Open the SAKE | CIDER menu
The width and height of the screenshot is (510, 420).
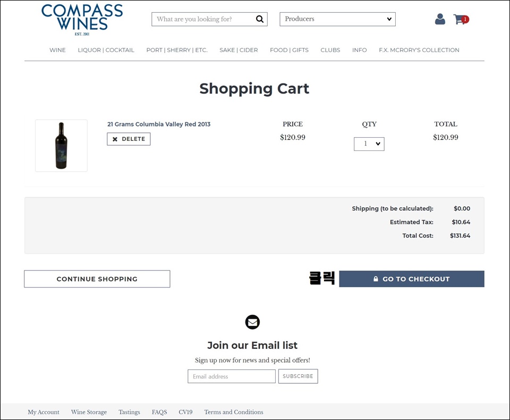coord(239,50)
